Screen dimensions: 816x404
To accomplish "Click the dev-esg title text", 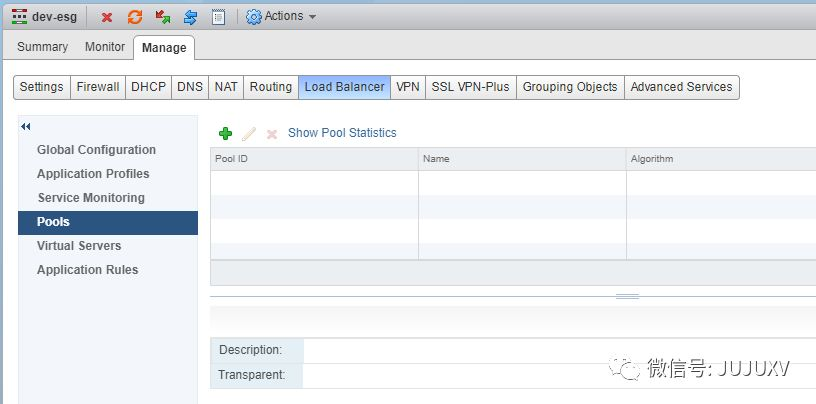I will pos(54,17).
